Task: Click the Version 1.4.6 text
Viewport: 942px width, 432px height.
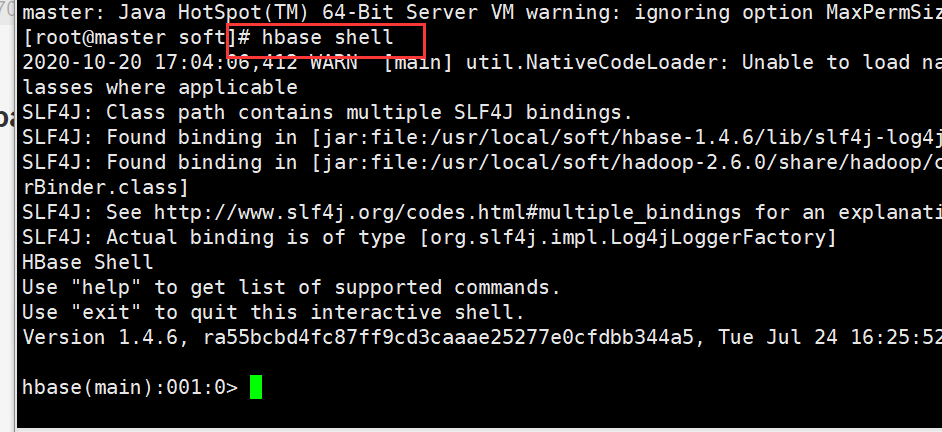Action: [100, 338]
